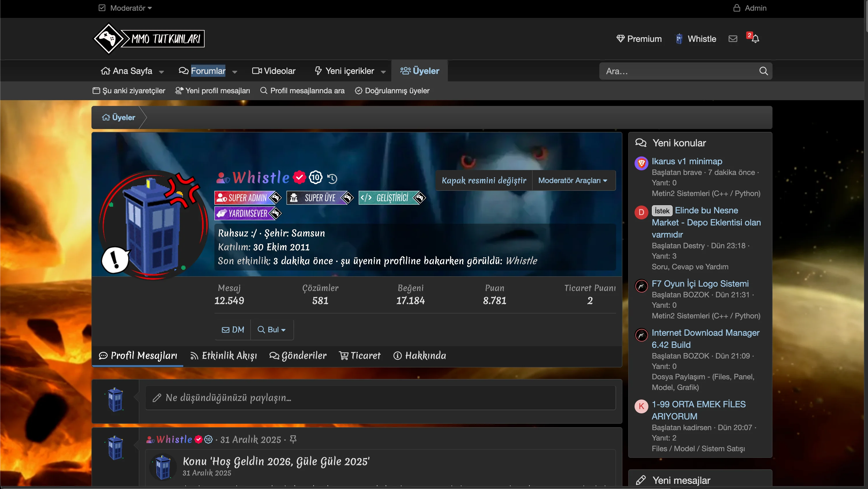868x489 pixels.
Task: Click the username history clock icon
Action: coord(332,178)
